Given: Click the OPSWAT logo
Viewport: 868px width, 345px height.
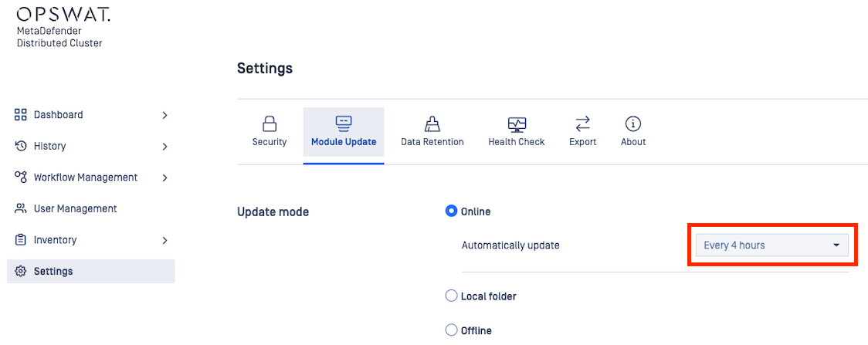Looking at the screenshot, I should click(x=63, y=15).
